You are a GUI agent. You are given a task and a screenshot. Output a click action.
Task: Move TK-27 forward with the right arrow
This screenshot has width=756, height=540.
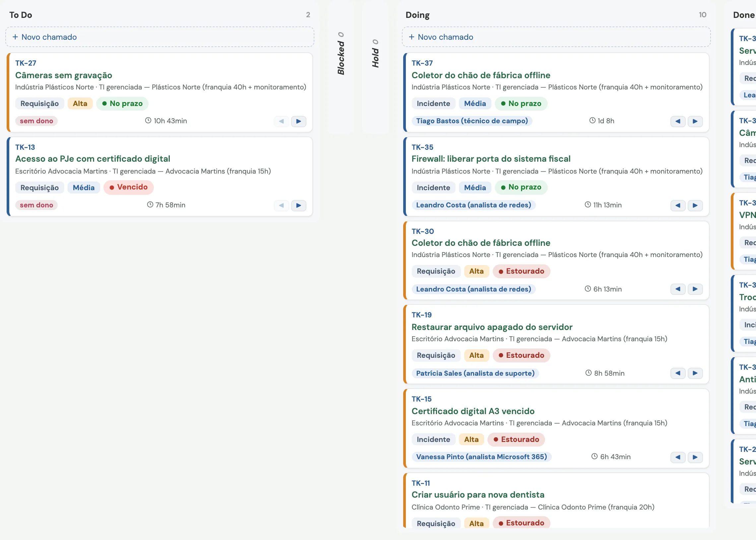298,121
